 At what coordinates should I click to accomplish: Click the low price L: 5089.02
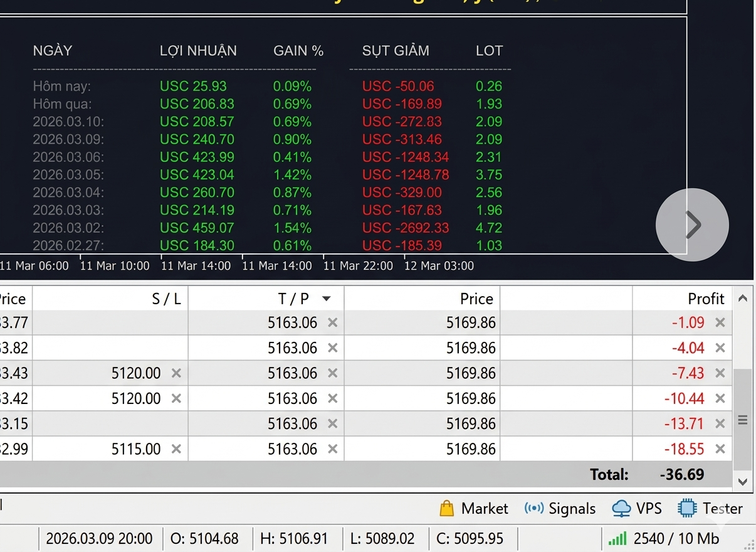click(x=382, y=538)
